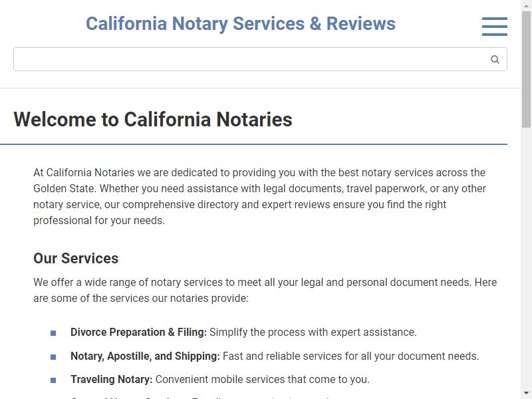Click the empty scrollbar track below the thumb
532x399 pixels.
click(x=526, y=258)
